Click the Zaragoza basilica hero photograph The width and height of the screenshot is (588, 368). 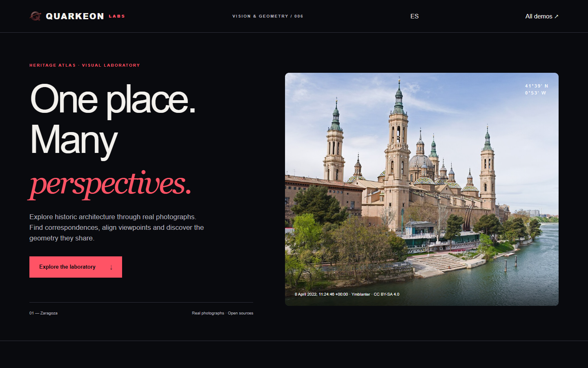click(422, 189)
